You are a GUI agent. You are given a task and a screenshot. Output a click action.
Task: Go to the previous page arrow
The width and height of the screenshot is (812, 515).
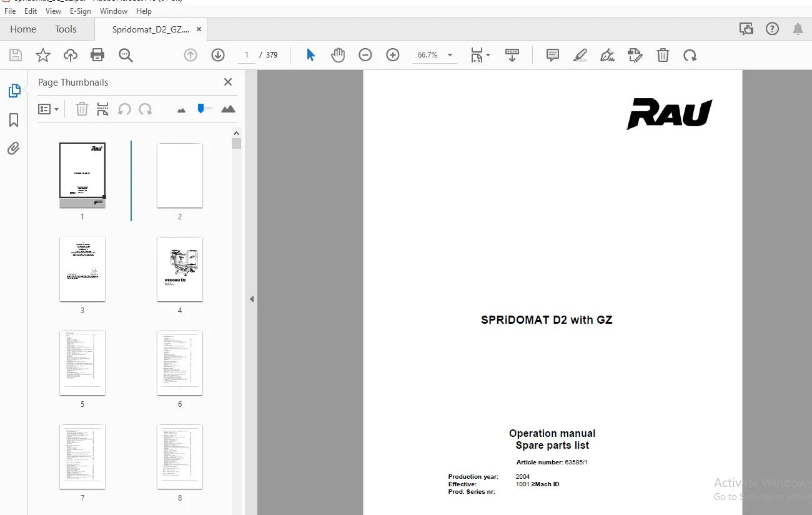tap(191, 55)
